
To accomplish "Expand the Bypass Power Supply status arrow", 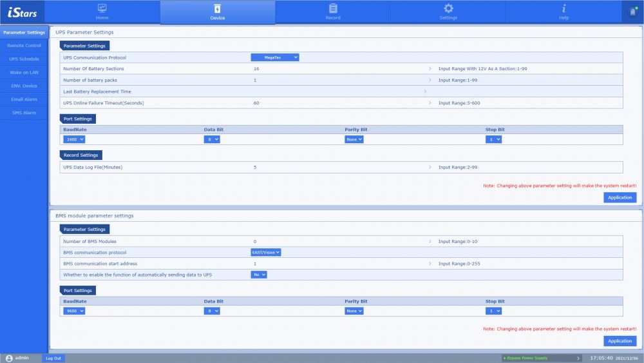I will coord(578,358).
